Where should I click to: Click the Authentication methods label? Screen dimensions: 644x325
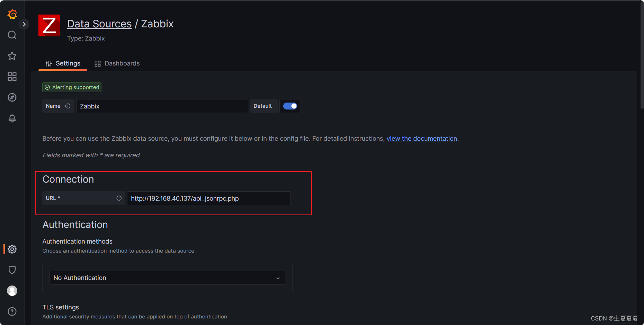(78, 241)
